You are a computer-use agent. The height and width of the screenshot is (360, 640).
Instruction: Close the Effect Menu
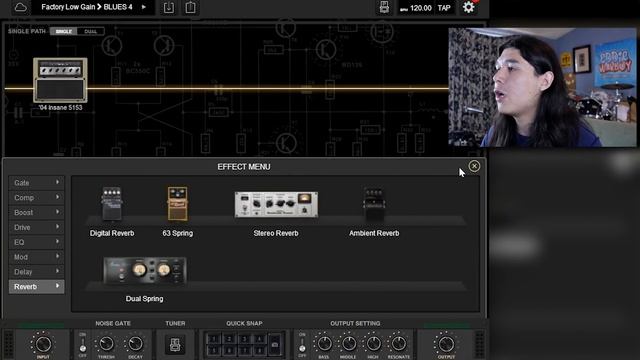click(474, 166)
